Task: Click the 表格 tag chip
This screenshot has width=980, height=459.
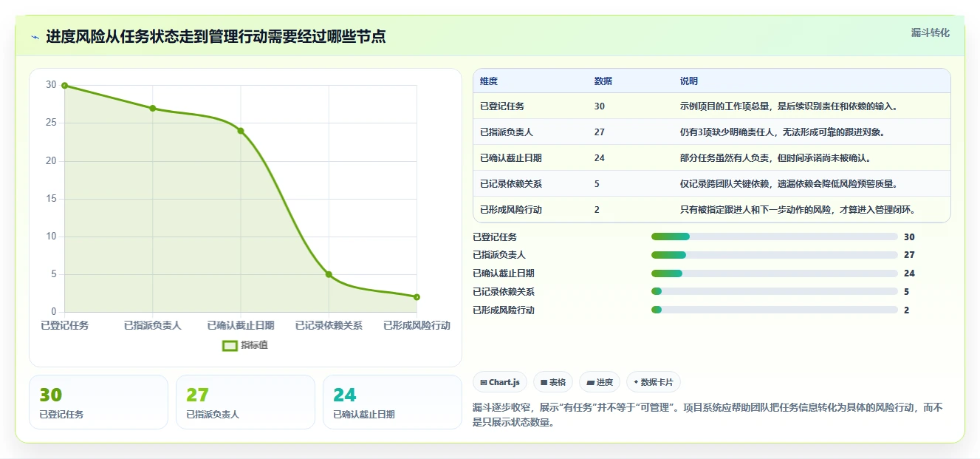Action: (553, 382)
